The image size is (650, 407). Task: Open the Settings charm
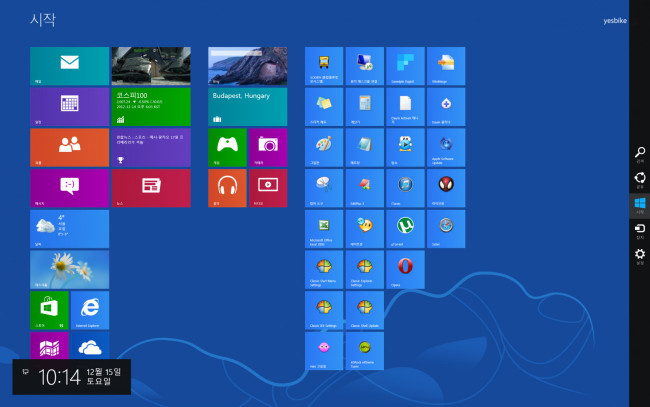point(640,257)
